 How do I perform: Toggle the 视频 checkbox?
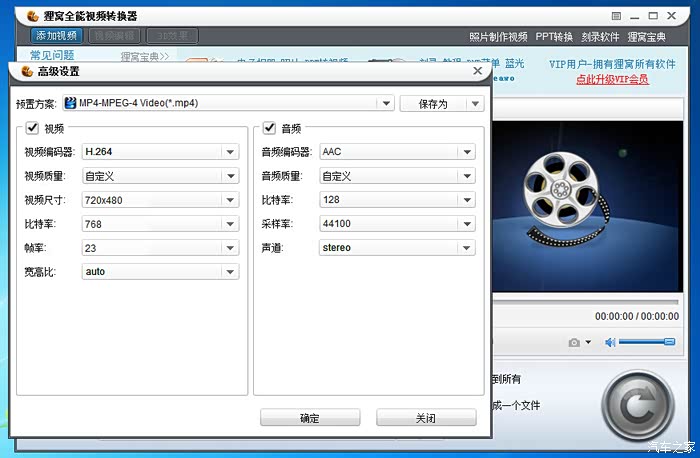point(33,128)
